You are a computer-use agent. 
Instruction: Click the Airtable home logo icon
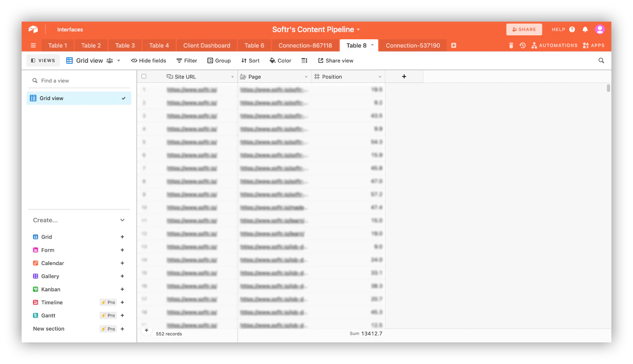33,29
